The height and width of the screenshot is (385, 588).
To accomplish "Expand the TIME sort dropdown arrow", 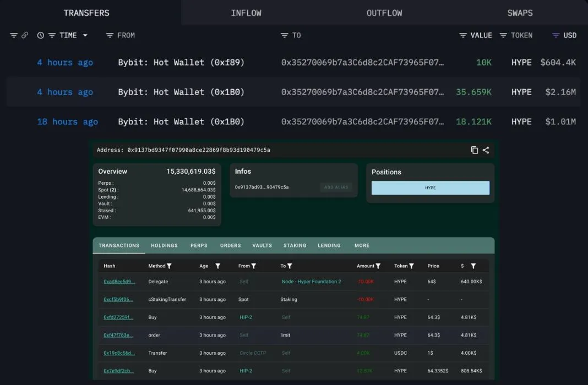I will coord(85,35).
